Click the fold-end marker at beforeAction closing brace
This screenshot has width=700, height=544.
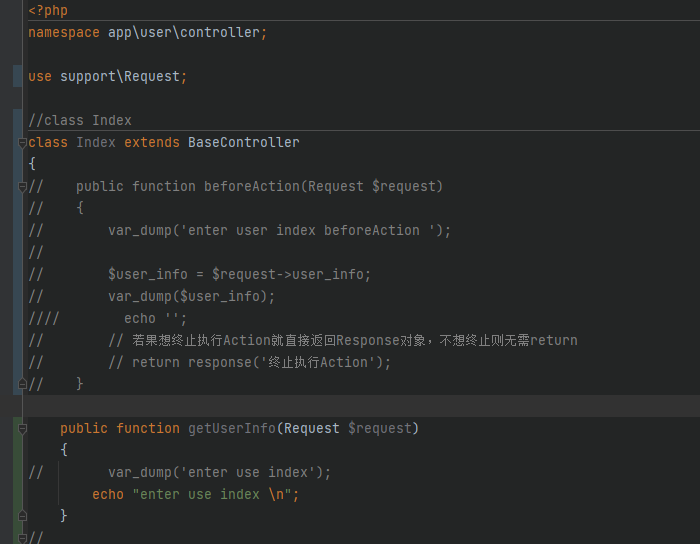pos(22,384)
